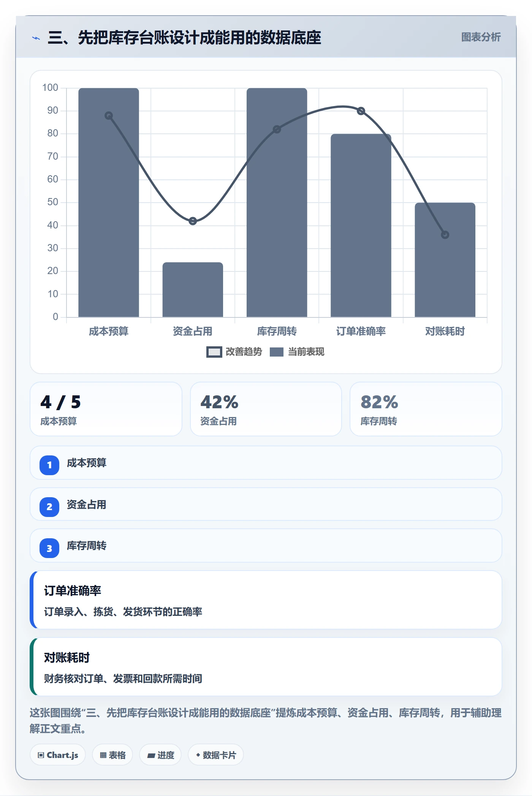Image resolution: width=532 pixels, height=796 pixels.
Task: Select list row 资金占用
Action: 266,504
